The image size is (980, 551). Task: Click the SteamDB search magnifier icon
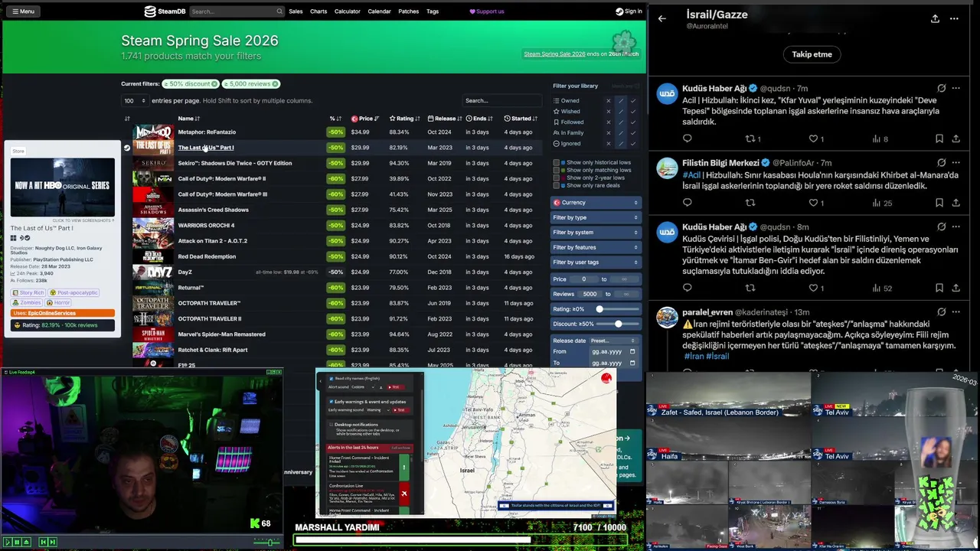click(x=279, y=11)
